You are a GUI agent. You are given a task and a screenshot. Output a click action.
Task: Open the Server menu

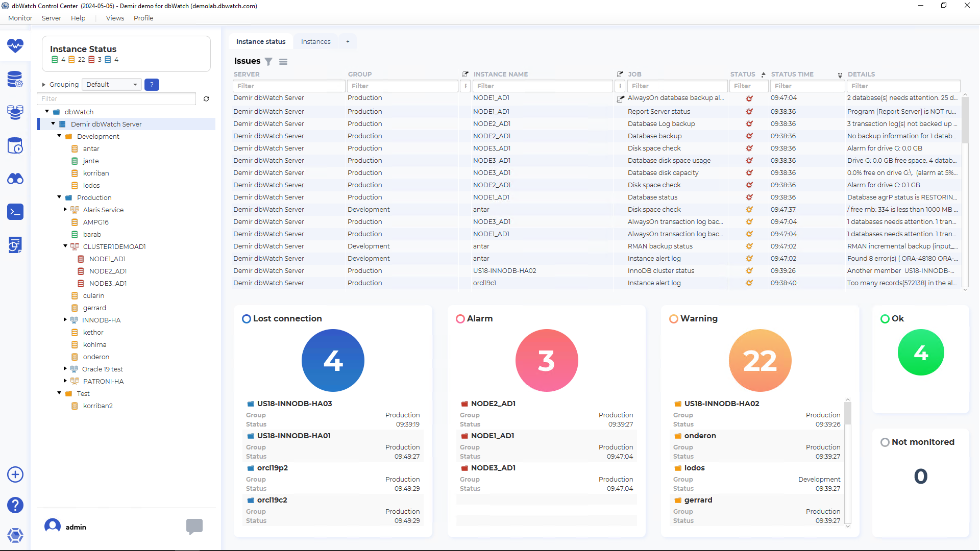click(x=51, y=18)
